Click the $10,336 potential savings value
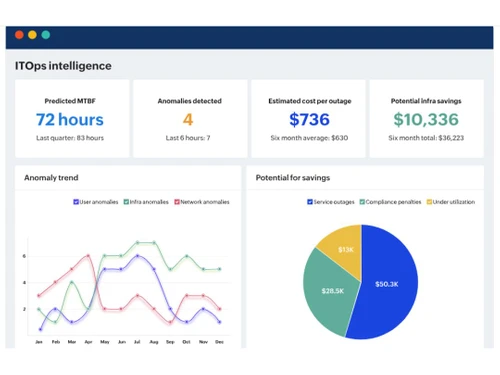 tap(426, 119)
